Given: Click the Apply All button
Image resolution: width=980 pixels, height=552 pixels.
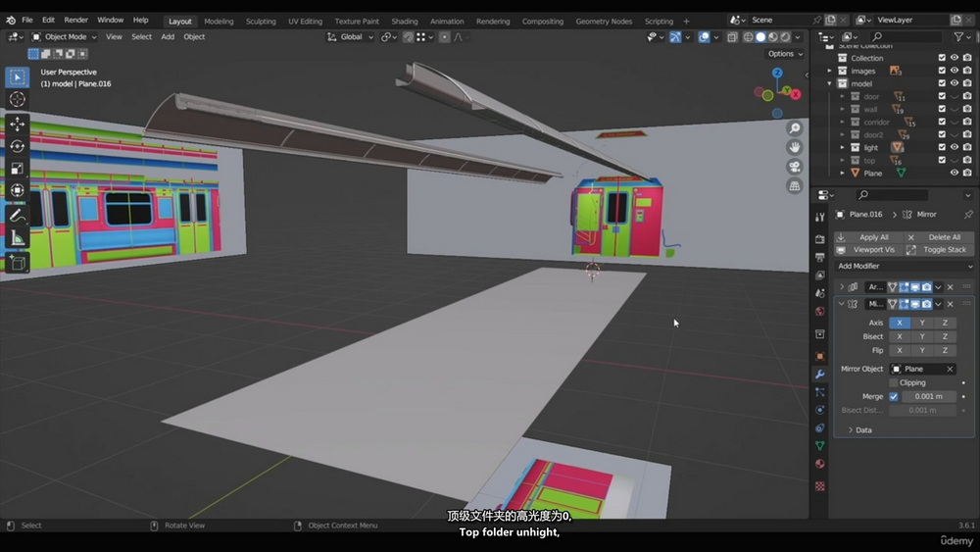Looking at the screenshot, I should click(x=868, y=237).
